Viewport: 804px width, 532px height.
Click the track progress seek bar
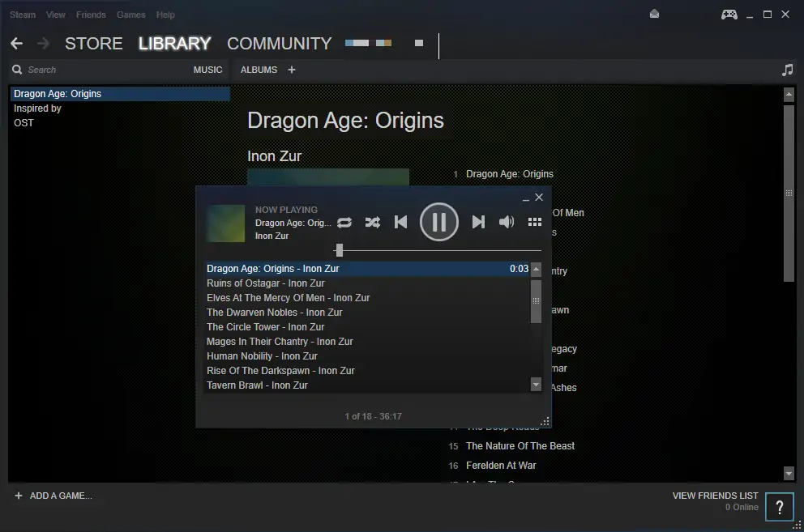[438, 250]
